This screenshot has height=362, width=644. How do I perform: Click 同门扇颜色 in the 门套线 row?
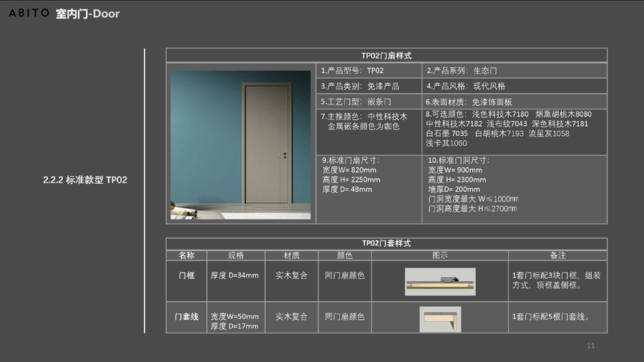point(345,316)
